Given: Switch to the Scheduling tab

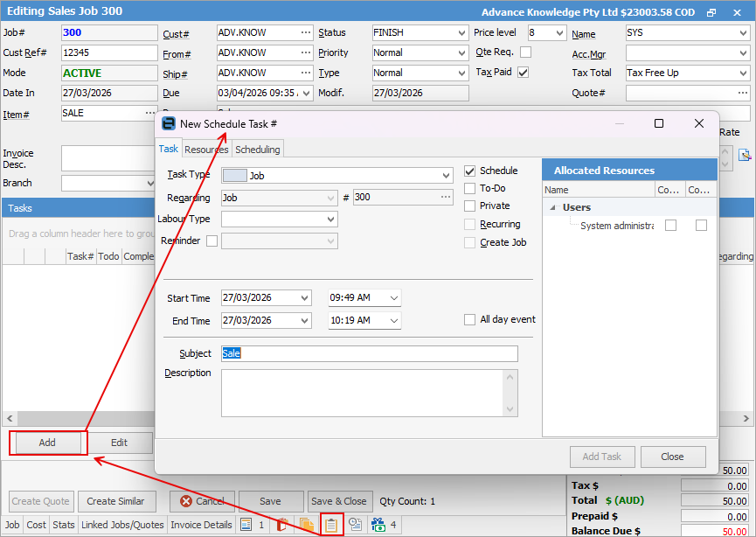Looking at the screenshot, I should pos(258,150).
